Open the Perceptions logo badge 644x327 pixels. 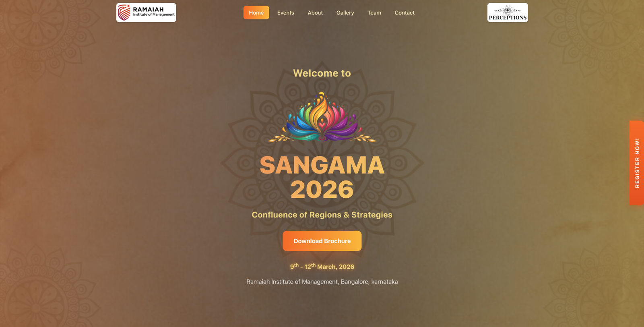coord(508,12)
